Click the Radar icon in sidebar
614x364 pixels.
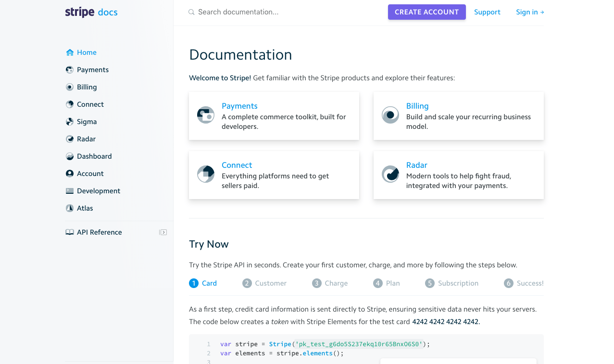tap(70, 139)
